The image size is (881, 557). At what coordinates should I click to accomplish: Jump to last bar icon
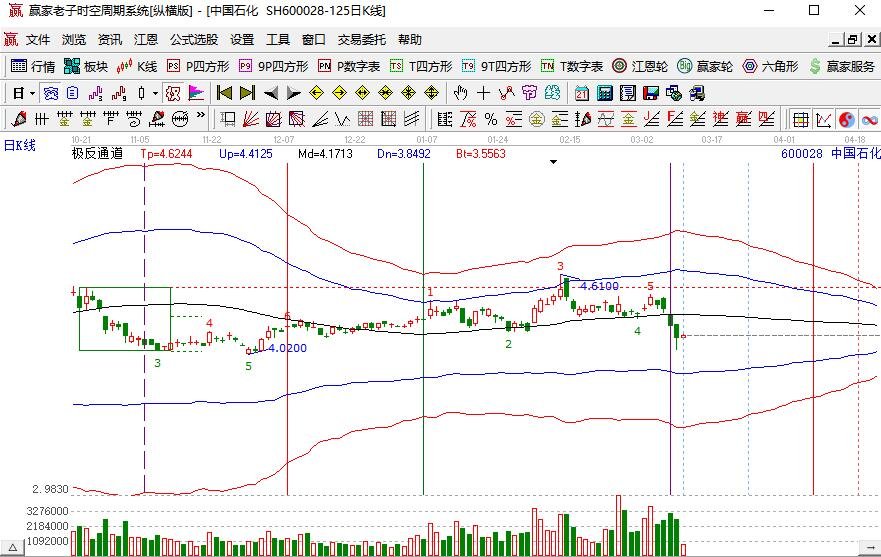point(247,93)
